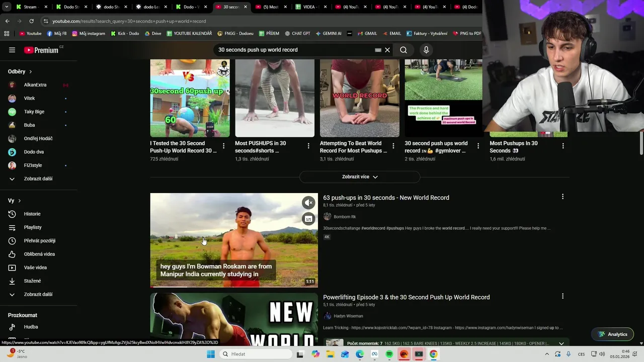Run search with magnifier button
Viewport: 644px width, 362px height.
tap(404, 50)
